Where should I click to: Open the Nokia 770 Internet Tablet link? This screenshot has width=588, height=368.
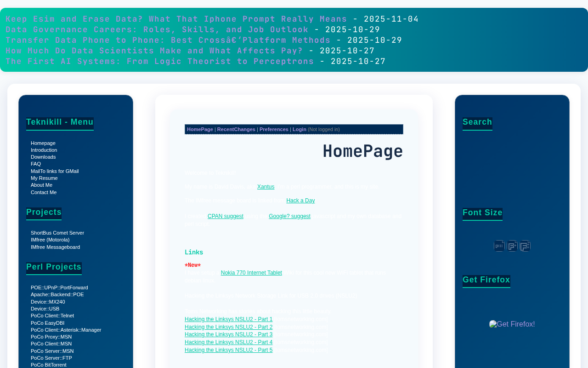tap(251, 273)
